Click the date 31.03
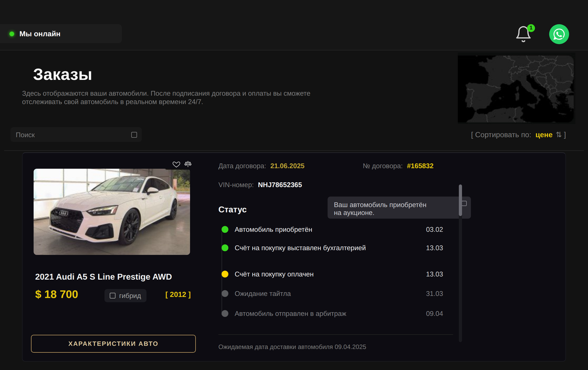Image resolution: width=588 pixels, height=370 pixels. (x=434, y=293)
